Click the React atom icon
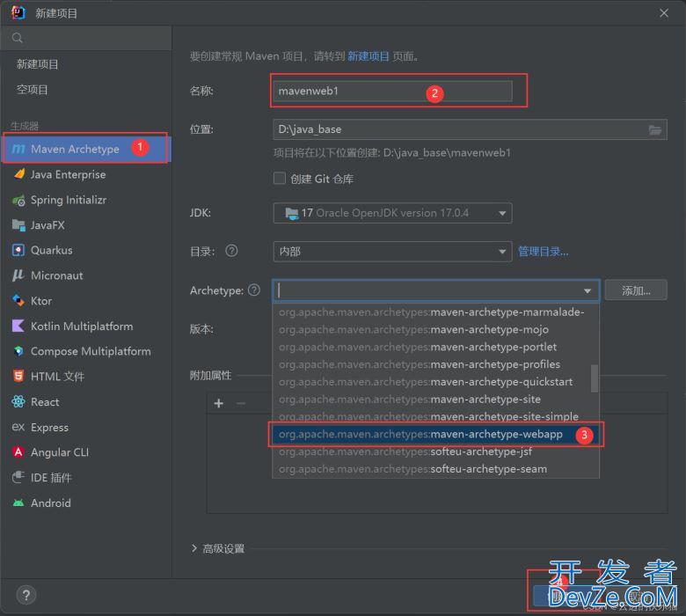Viewport: 686px width, 616px height. [18, 401]
